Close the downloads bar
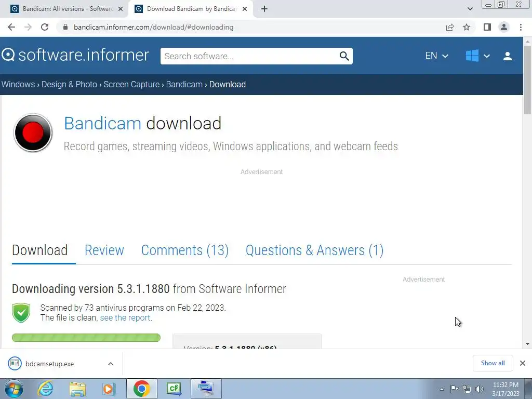This screenshot has height=399, width=532. click(523, 363)
